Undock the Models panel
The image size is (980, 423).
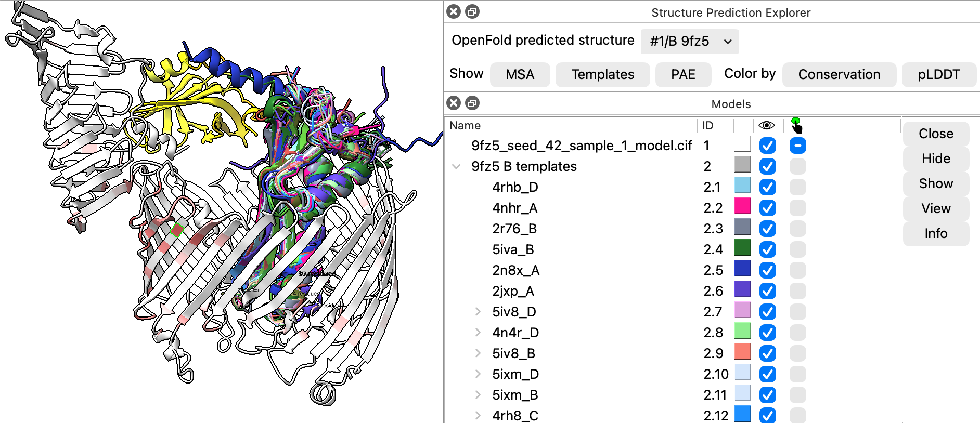472,103
